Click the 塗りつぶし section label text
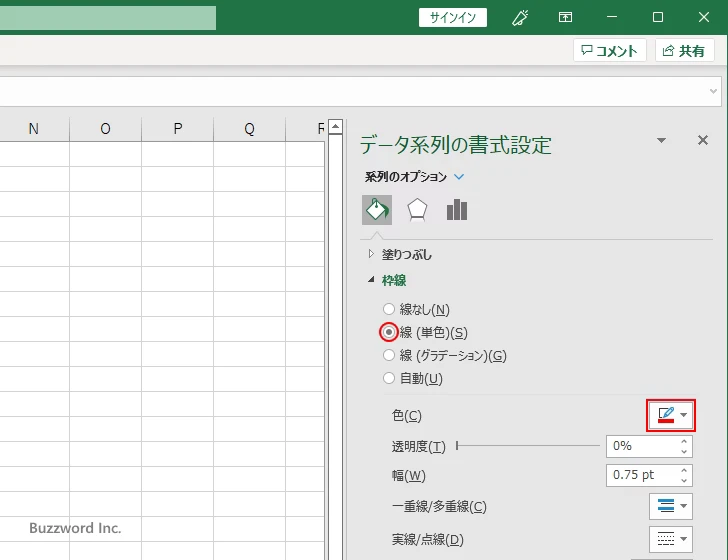The height and width of the screenshot is (560, 728). (x=407, y=254)
